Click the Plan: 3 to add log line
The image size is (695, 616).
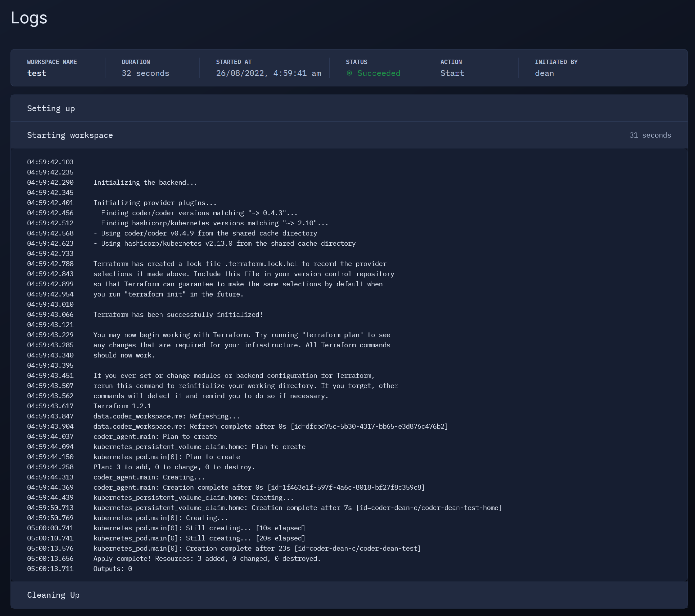174,467
